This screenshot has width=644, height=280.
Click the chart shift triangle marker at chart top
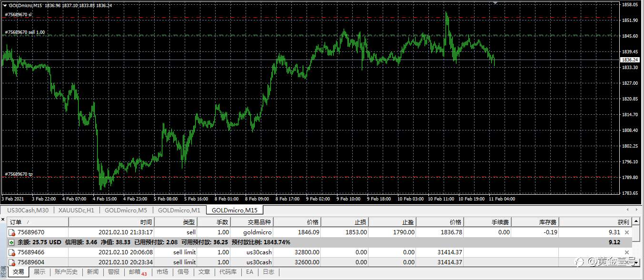tap(495, 2)
